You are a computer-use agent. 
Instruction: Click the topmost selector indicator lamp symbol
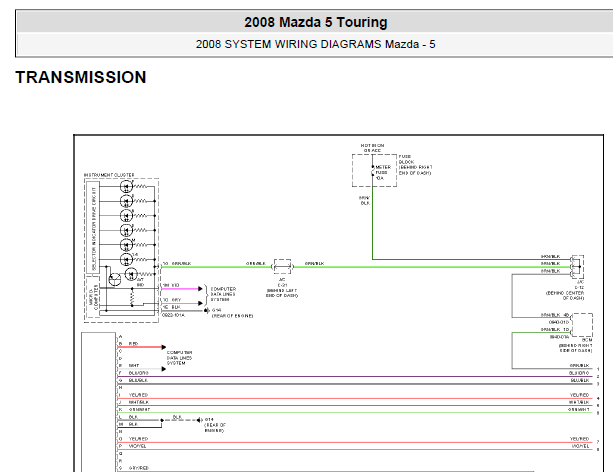(126, 187)
